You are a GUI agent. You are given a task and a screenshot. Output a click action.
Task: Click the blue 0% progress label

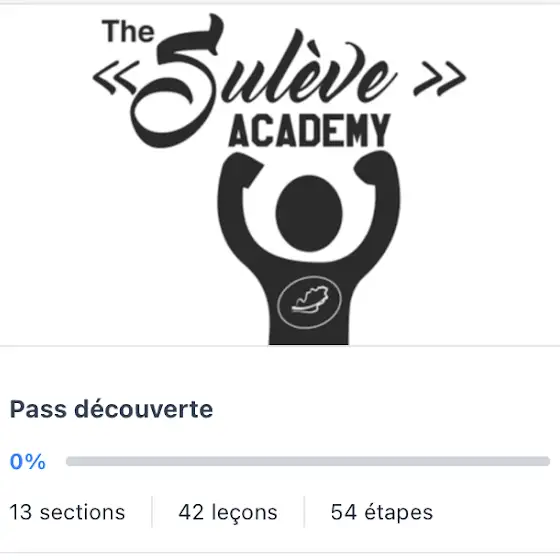[x=28, y=461]
